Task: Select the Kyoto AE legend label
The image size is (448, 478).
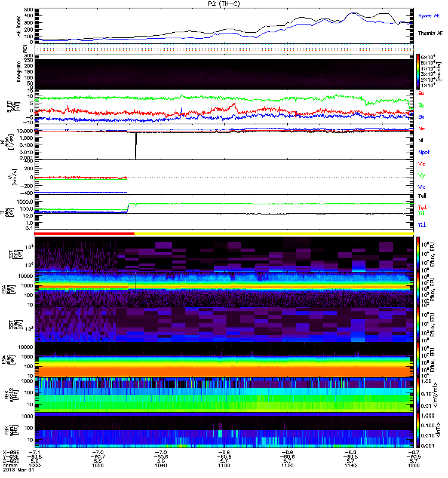Action: point(429,16)
